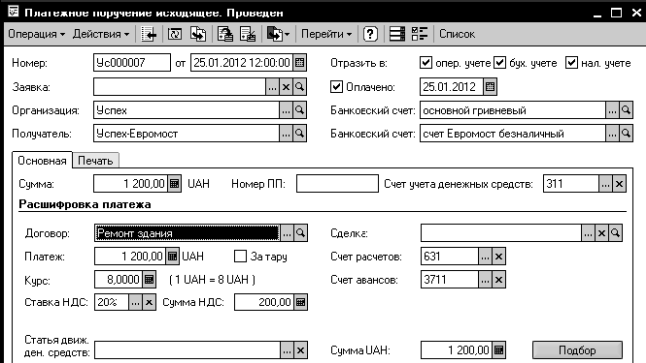Click the document structure report icon
The width and height of the screenshot is (646, 363).
coord(248,34)
